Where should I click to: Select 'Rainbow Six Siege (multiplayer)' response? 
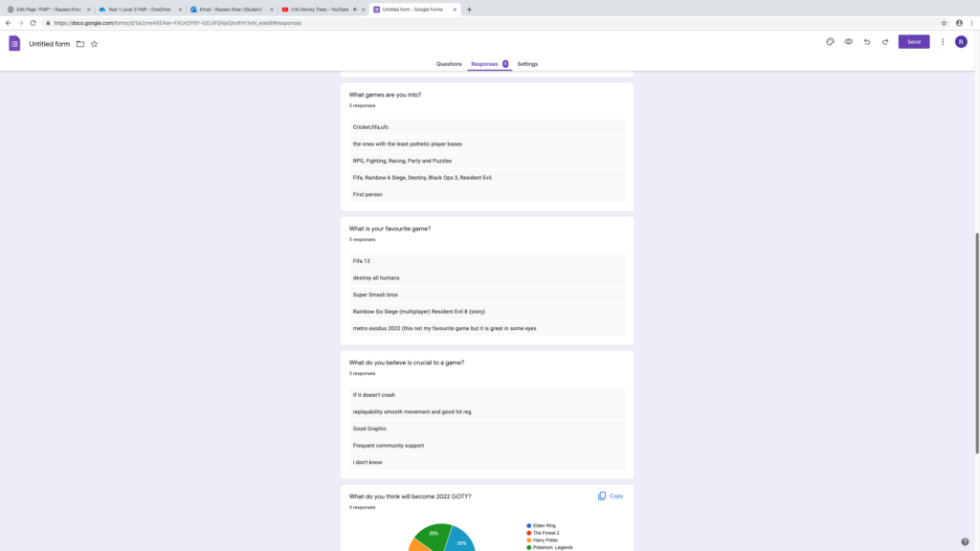pos(487,312)
